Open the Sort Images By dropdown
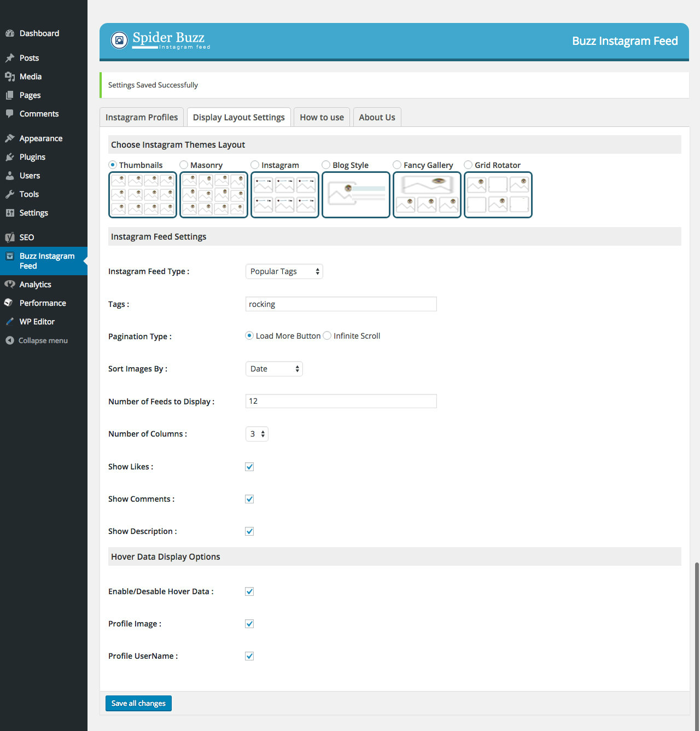The width and height of the screenshot is (700, 731). click(x=274, y=369)
